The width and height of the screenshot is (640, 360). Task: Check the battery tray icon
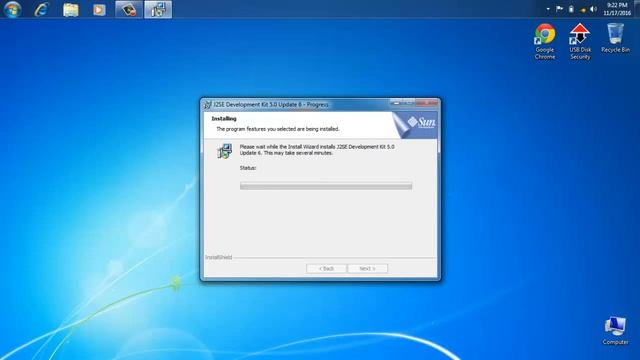point(571,9)
